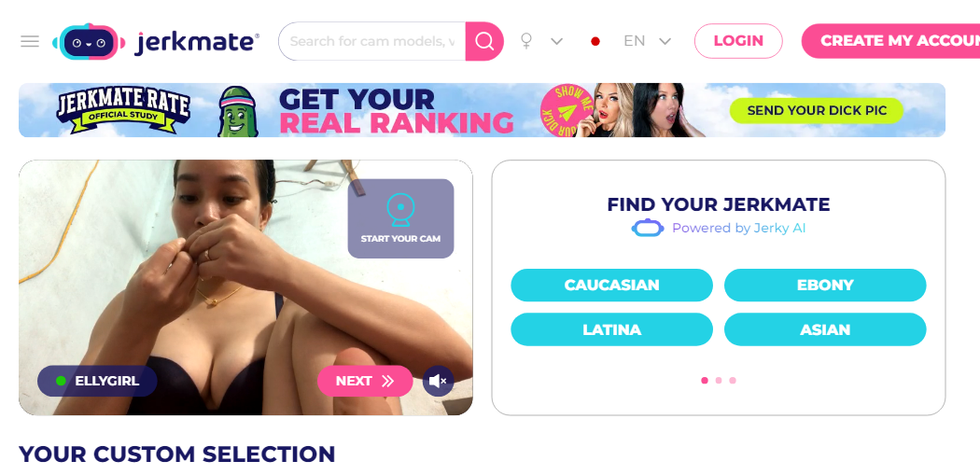Select the first carousel dot
Screen dimensions: 980x475
pyautogui.click(x=705, y=380)
